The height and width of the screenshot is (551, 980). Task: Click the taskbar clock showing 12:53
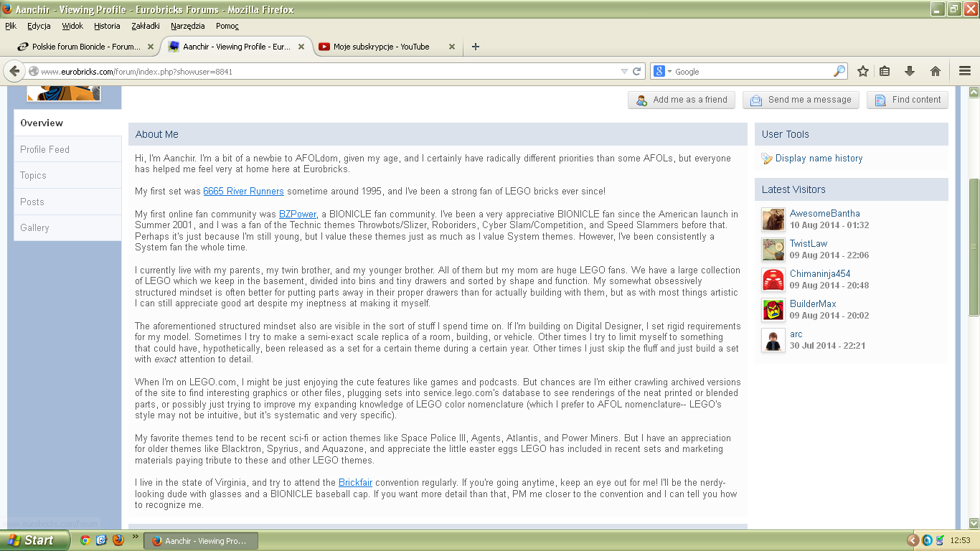pyautogui.click(x=960, y=540)
